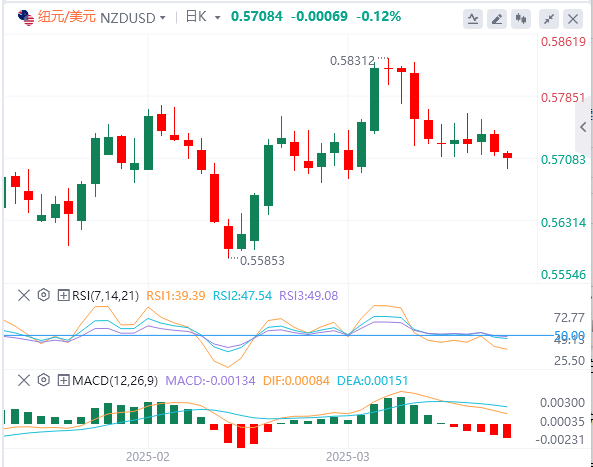Click the low label 0.55853

click(262, 261)
